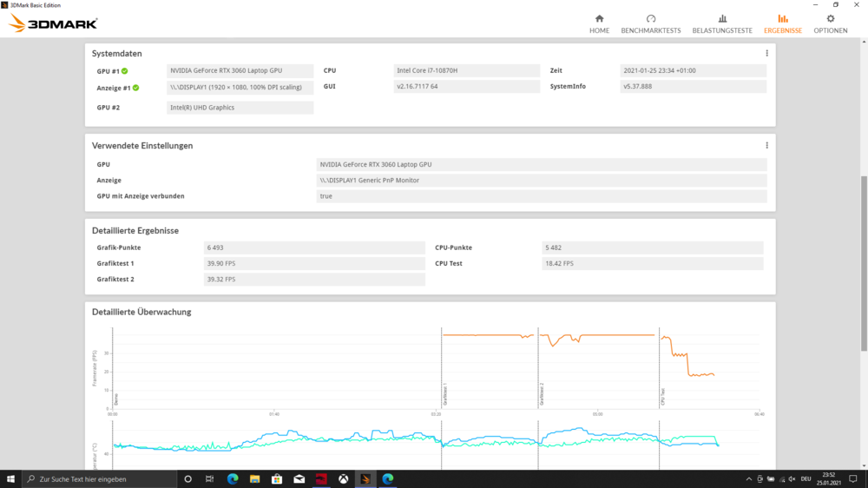This screenshot has width=868, height=488.
Task: Show hidden system tray icons
Action: (x=750, y=478)
